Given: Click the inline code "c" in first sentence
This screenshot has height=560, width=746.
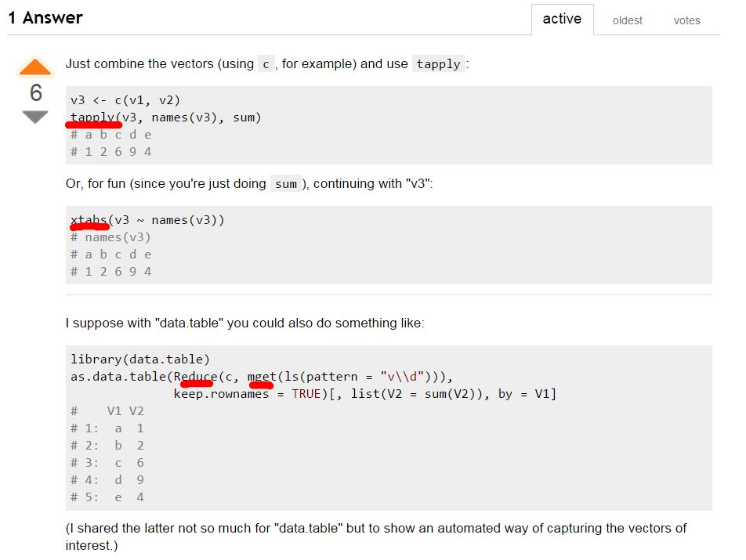Looking at the screenshot, I should [266, 64].
